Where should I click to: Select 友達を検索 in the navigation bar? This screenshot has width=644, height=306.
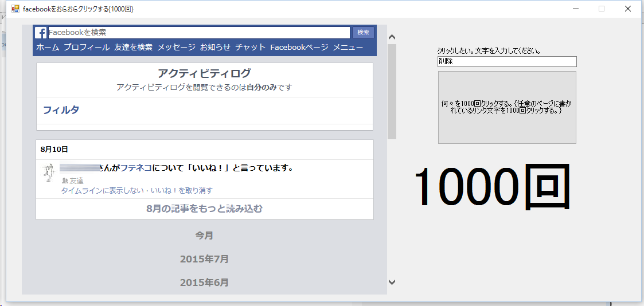pyautogui.click(x=134, y=47)
